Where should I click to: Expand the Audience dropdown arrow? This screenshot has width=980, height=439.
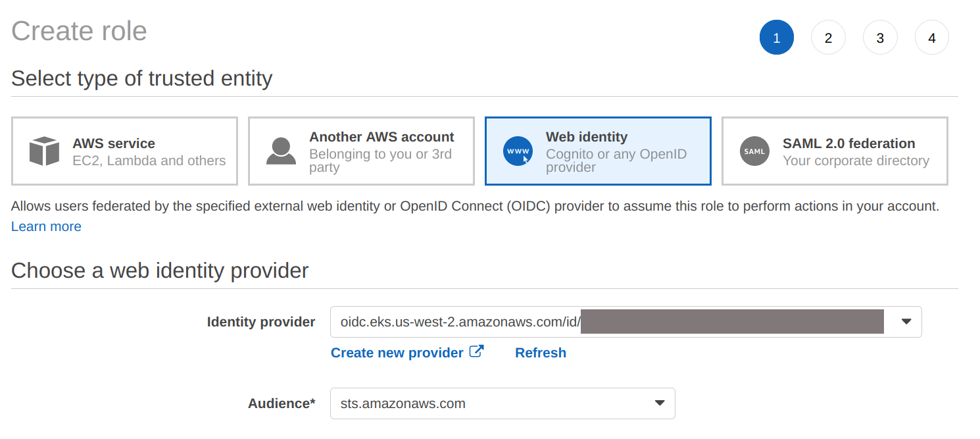(x=659, y=403)
